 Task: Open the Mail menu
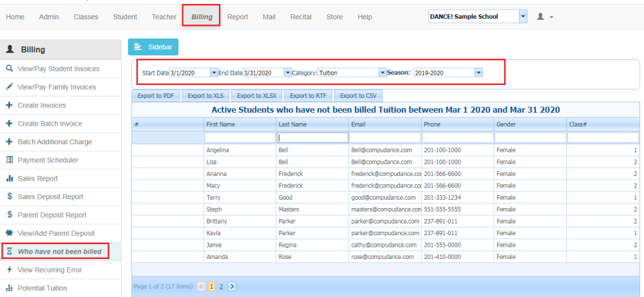click(269, 17)
